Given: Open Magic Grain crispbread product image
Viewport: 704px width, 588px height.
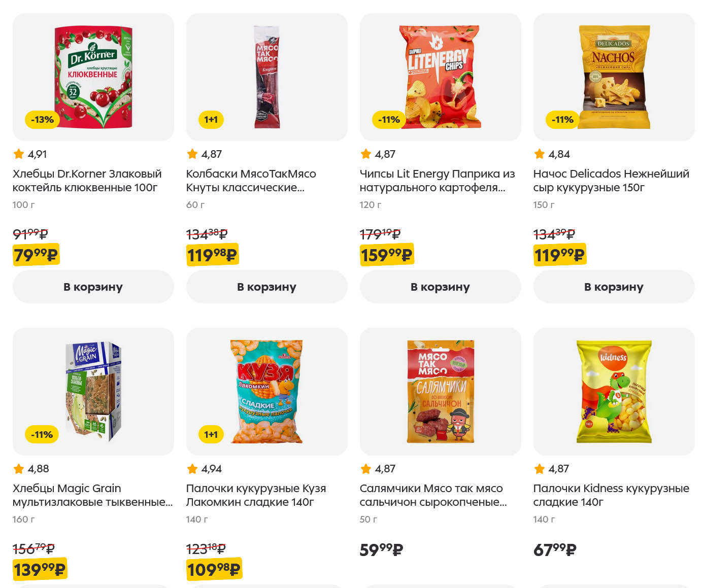Looking at the screenshot, I should click(93, 391).
